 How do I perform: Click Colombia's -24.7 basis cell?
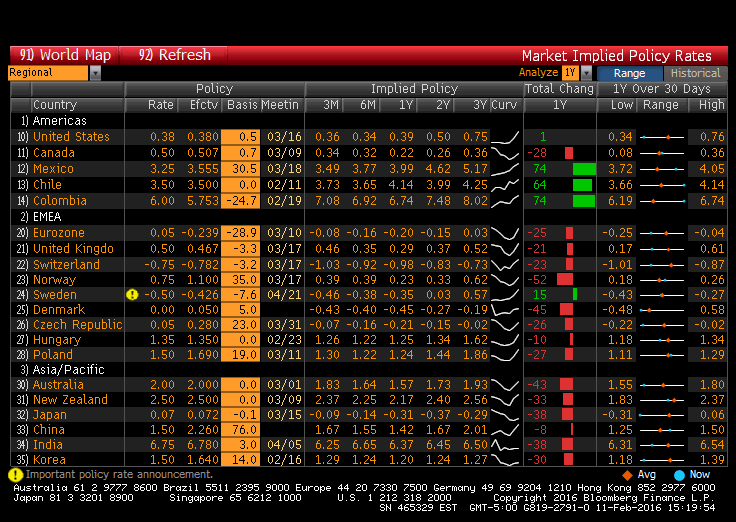(240, 201)
